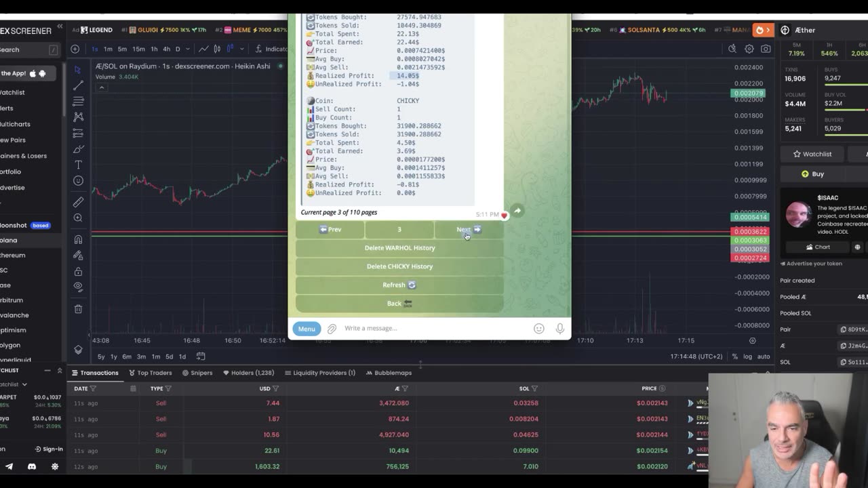
Task: Select the 1d date range
Action: tap(182, 357)
